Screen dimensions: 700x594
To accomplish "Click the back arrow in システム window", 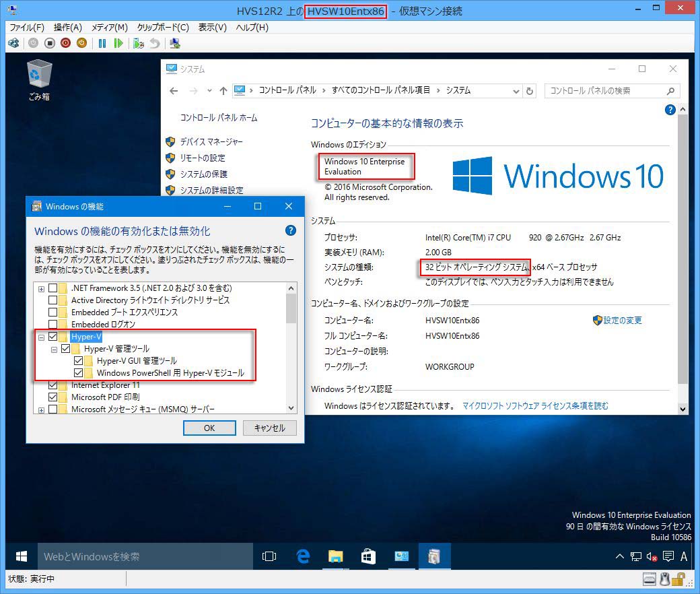I will click(x=174, y=91).
